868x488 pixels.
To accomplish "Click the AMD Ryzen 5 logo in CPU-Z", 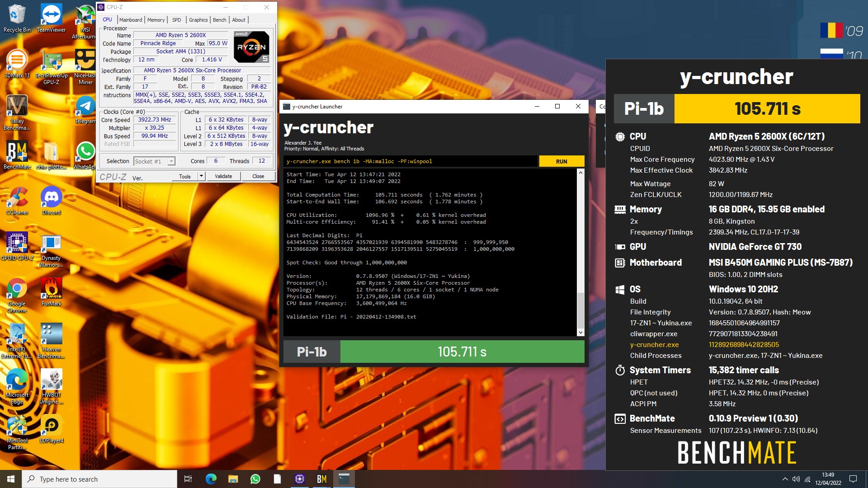I will (x=252, y=47).
